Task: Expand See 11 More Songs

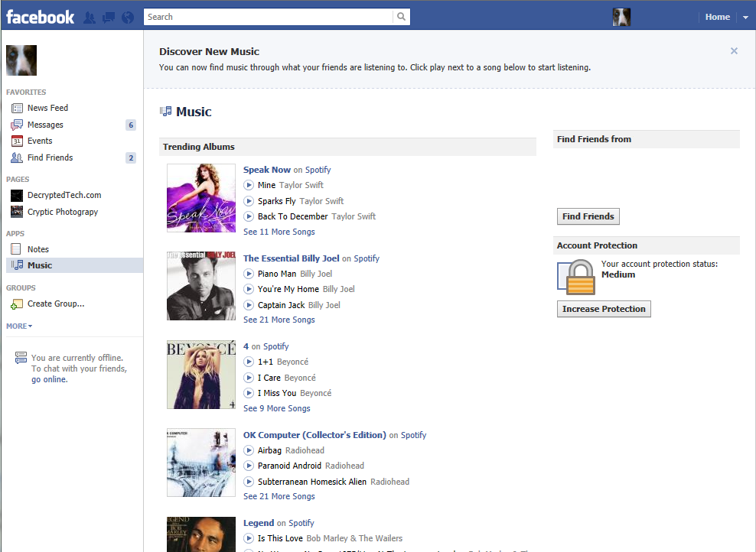Action: click(279, 232)
